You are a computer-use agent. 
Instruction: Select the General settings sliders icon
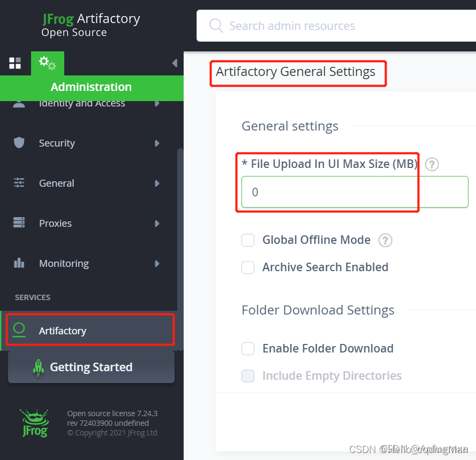19,183
